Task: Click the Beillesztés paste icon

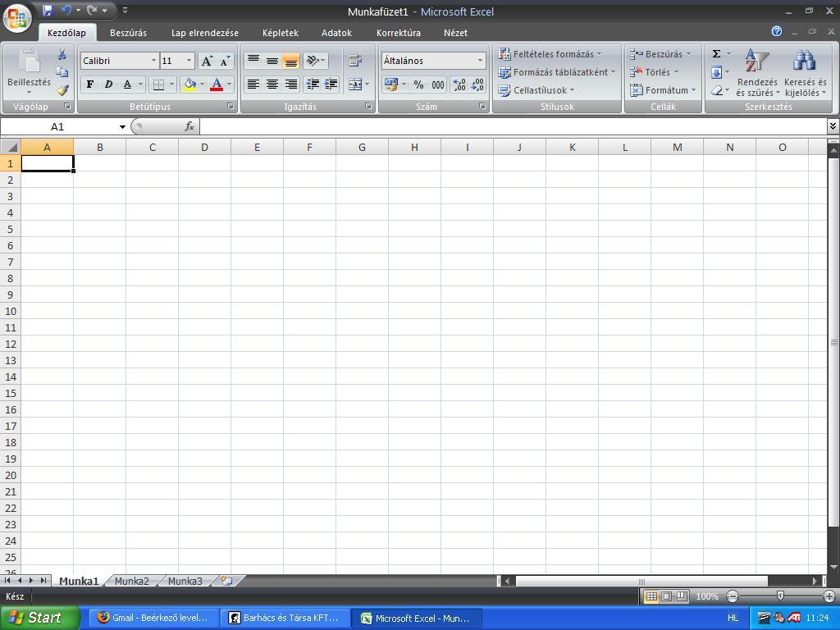Action: [x=29, y=61]
